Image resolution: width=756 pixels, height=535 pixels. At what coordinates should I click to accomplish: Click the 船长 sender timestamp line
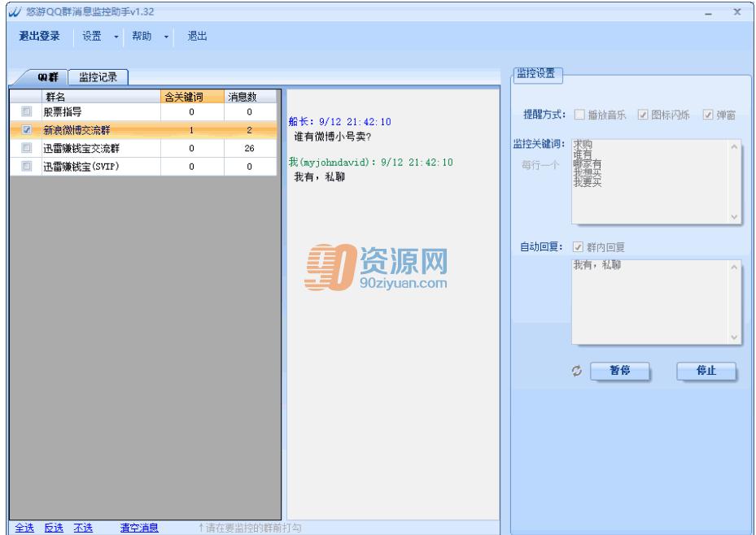point(340,122)
